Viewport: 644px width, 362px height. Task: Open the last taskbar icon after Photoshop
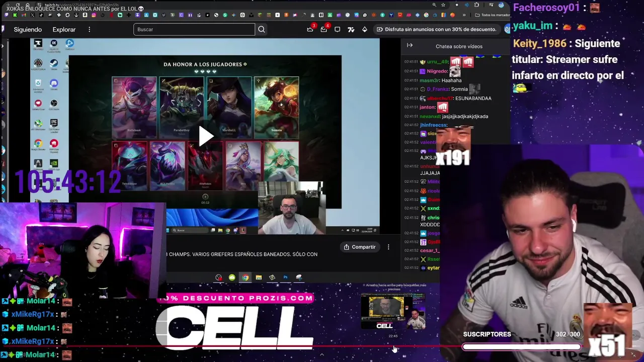[x=299, y=278]
